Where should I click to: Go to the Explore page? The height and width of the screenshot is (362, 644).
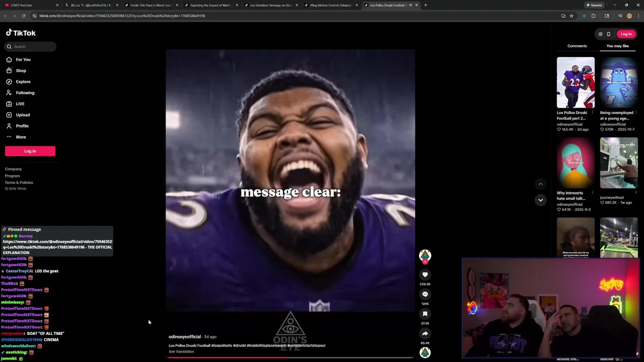click(x=23, y=81)
